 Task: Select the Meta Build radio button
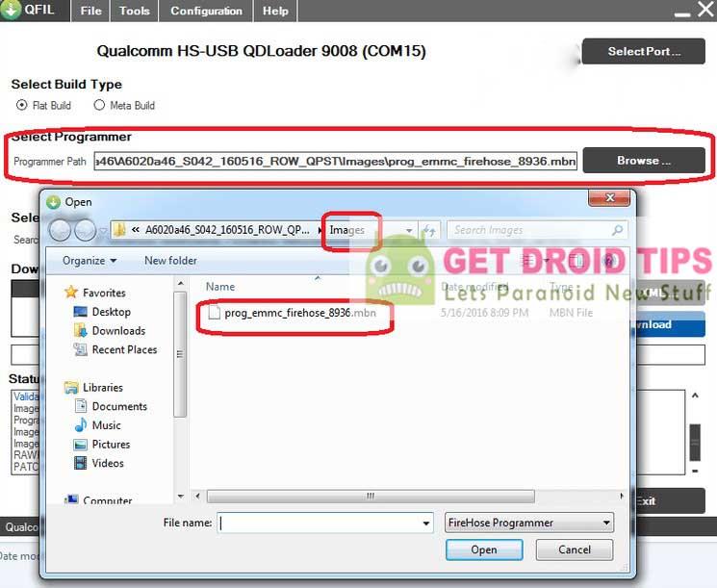click(99, 105)
